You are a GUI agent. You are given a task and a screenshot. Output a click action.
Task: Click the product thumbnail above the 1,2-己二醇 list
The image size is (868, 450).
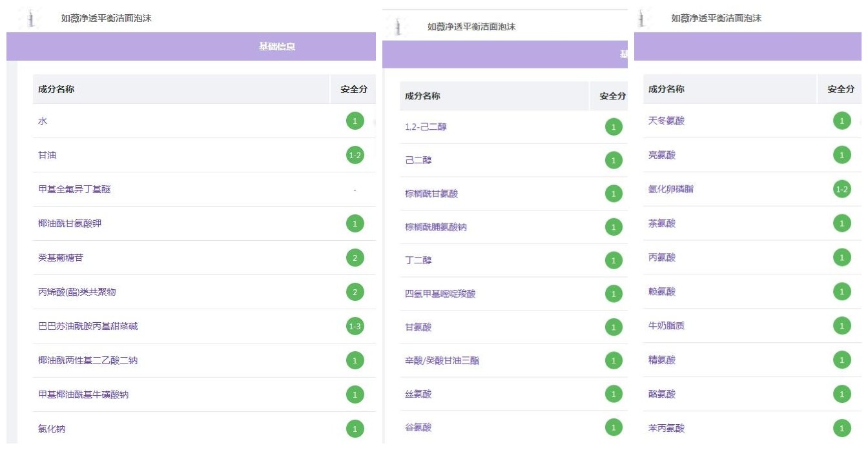(x=398, y=26)
